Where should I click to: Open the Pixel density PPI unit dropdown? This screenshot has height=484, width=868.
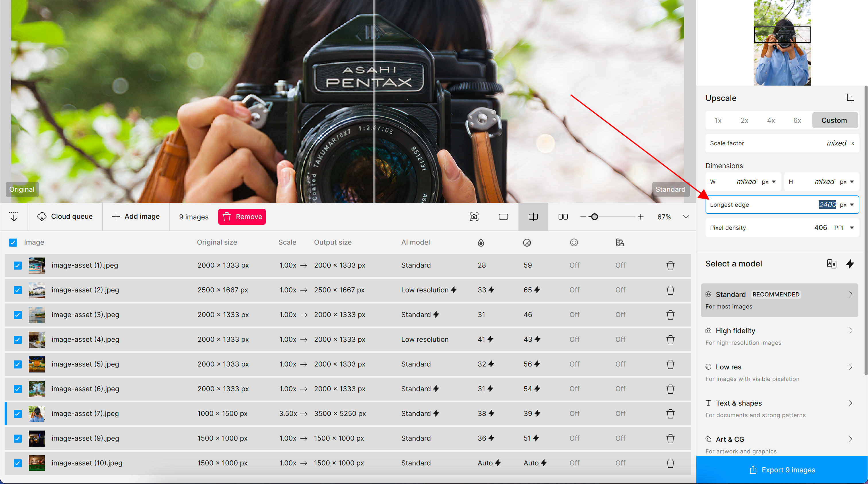click(852, 228)
